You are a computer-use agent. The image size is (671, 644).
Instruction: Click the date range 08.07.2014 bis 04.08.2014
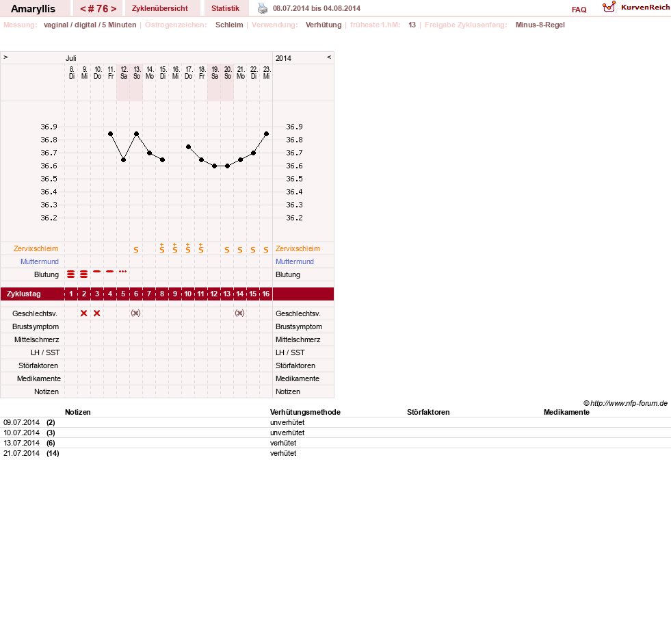tap(317, 8)
